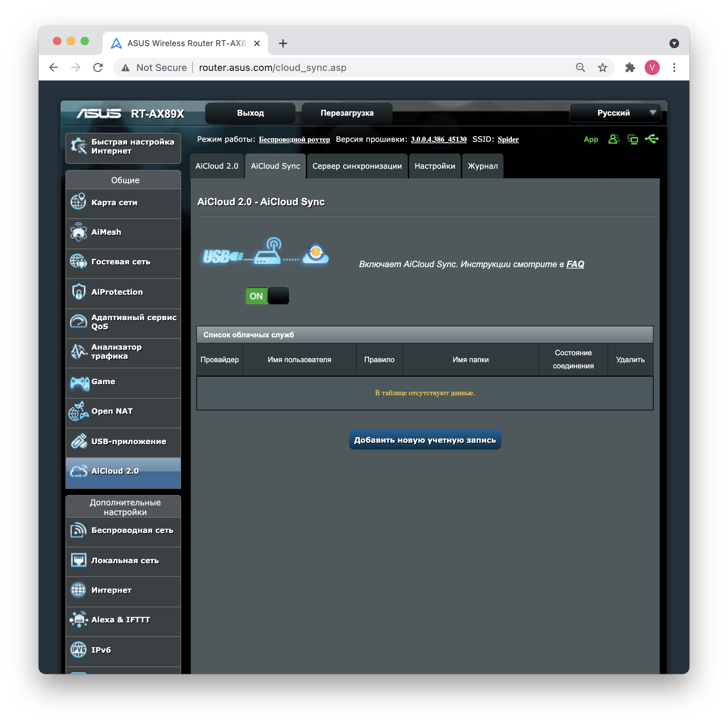This screenshot has width=728, height=725.
Task: Open the Локальная сеть LAN icon
Action: [79, 560]
